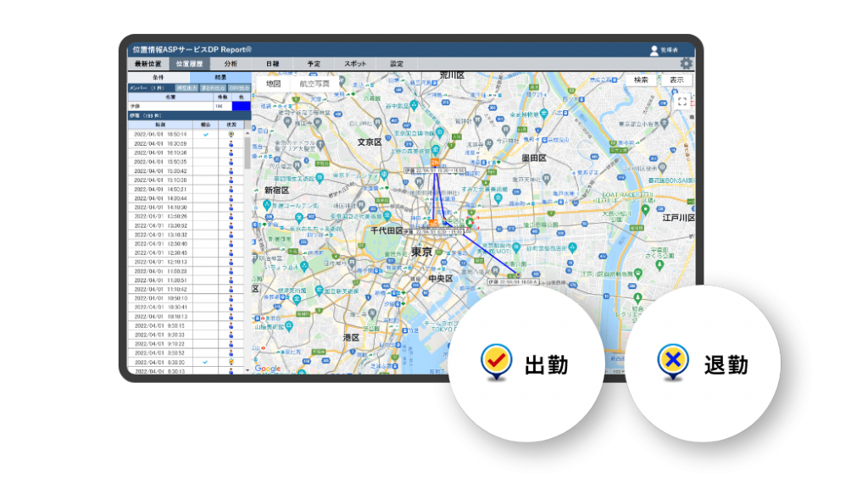Click the checkmark in the 16:50:14 row
868x477 pixels.
point(205,135)
